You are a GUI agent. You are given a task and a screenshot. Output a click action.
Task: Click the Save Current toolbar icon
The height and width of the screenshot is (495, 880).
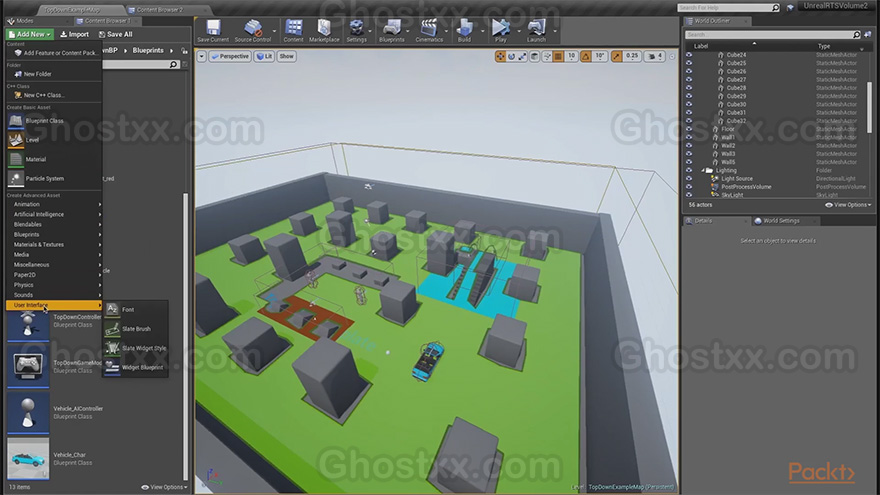click(213, 28)
